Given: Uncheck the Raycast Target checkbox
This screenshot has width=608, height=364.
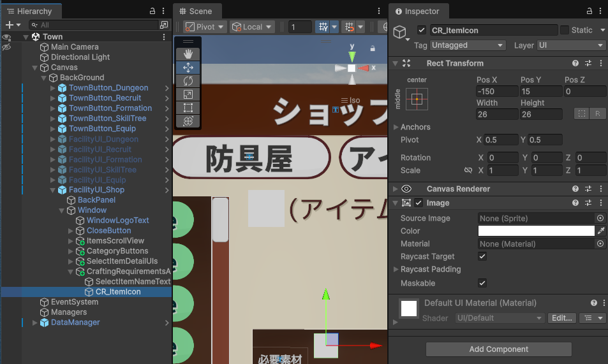Looking at the screenshot, I should [482, 256].
